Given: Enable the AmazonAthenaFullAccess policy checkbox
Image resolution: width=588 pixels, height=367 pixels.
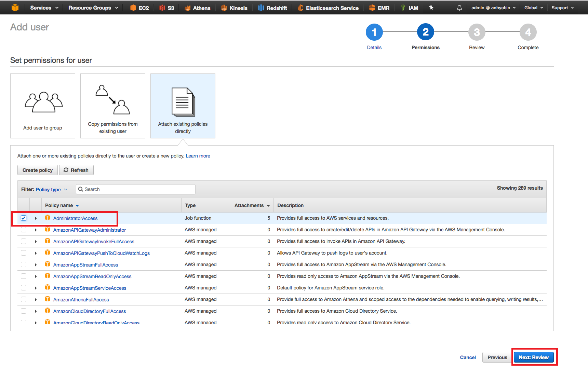Looking at the screenshot, I should [x=24, y=300].
